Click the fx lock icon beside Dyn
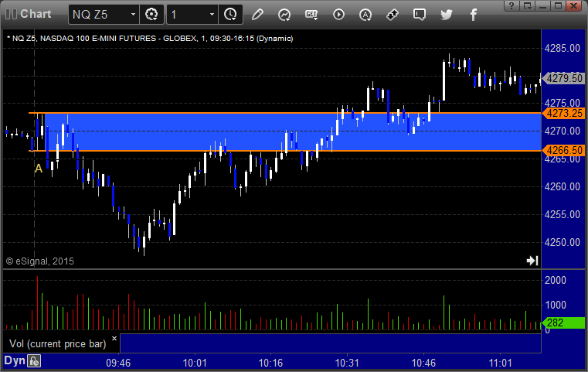This screenshot has height=372, width=588. (34, 361)
